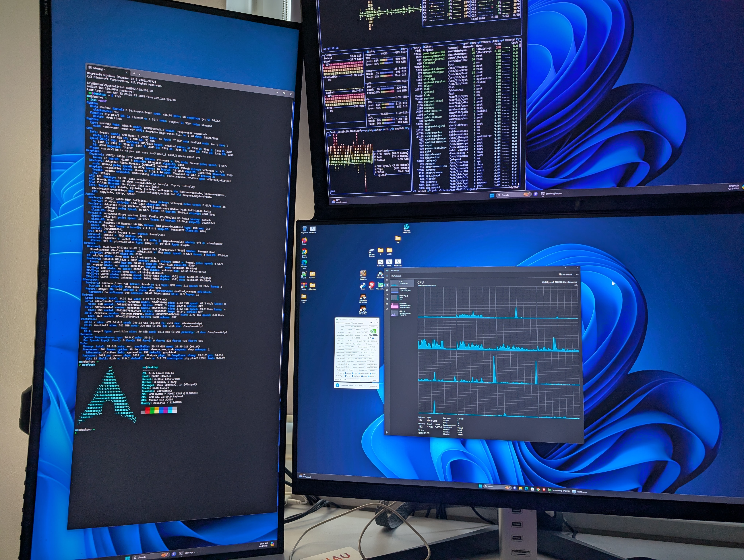Select Recycle Bin desktop icon

[304, 230]
